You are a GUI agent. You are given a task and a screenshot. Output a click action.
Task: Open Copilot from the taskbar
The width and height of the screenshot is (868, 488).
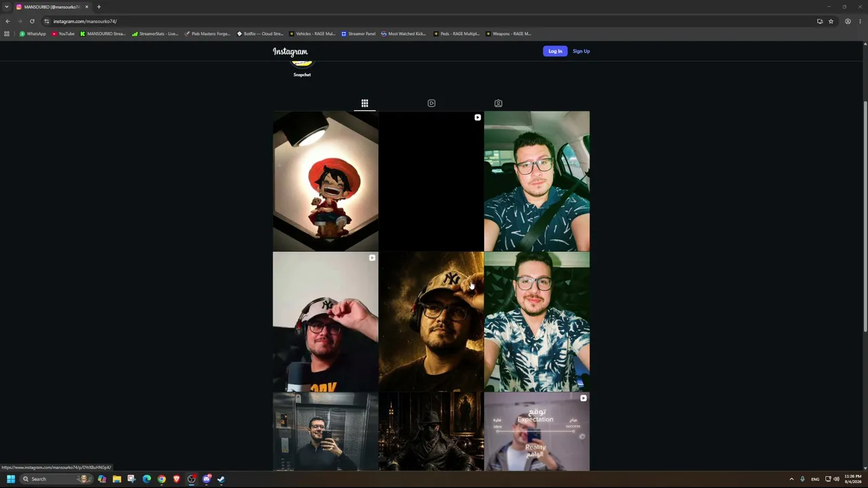coord(102,479)
